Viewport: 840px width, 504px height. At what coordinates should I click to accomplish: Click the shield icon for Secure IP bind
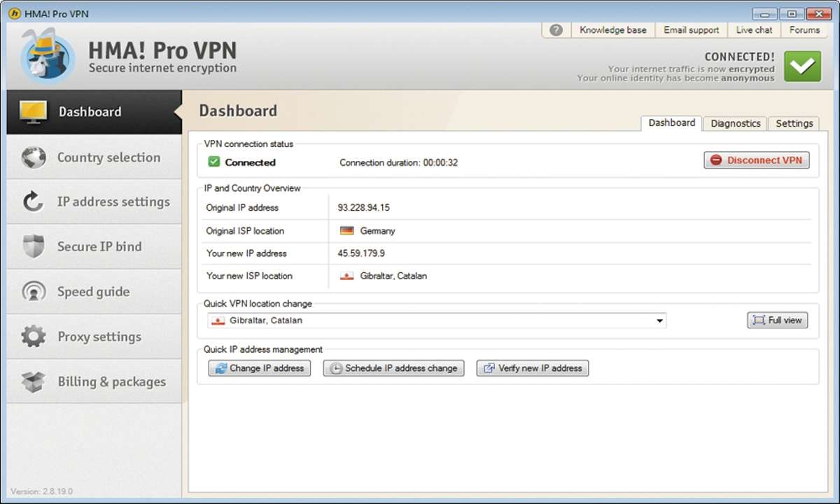(x=34, y=246)
